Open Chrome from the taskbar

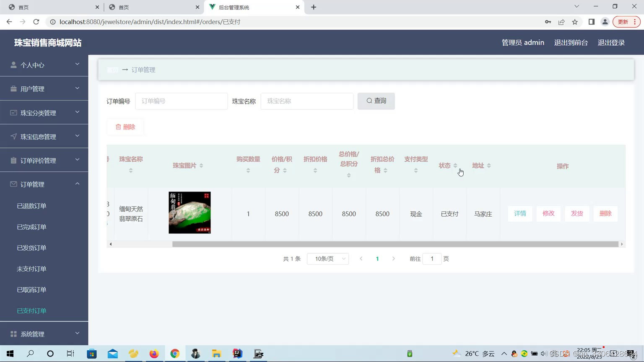click(x=175, y=354)
